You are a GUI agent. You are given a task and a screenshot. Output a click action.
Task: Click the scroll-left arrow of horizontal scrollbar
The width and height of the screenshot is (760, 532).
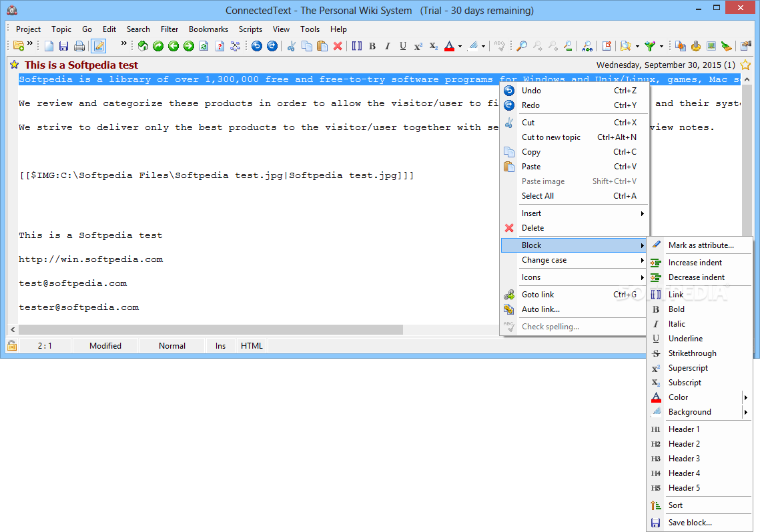coord(13,329)
